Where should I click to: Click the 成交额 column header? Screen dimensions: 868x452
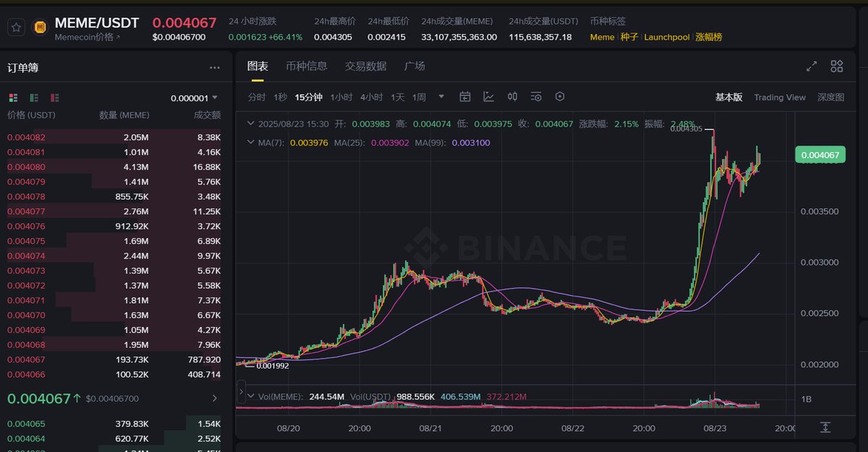(x=207, y=115)
